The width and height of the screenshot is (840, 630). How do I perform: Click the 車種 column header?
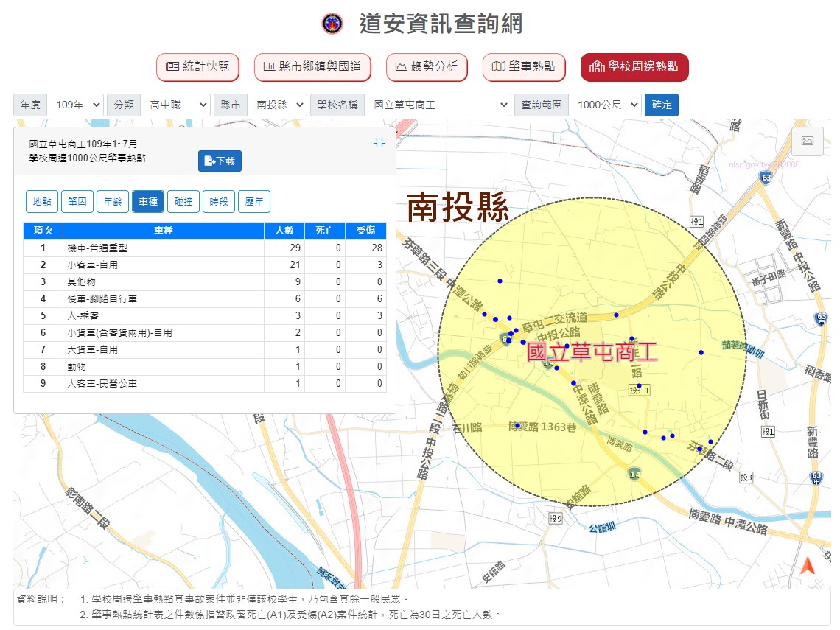click(164, 231)
